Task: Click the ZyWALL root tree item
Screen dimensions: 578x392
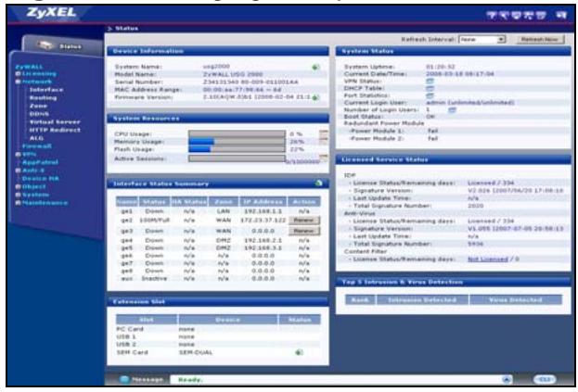Action: tap(29, 67)
